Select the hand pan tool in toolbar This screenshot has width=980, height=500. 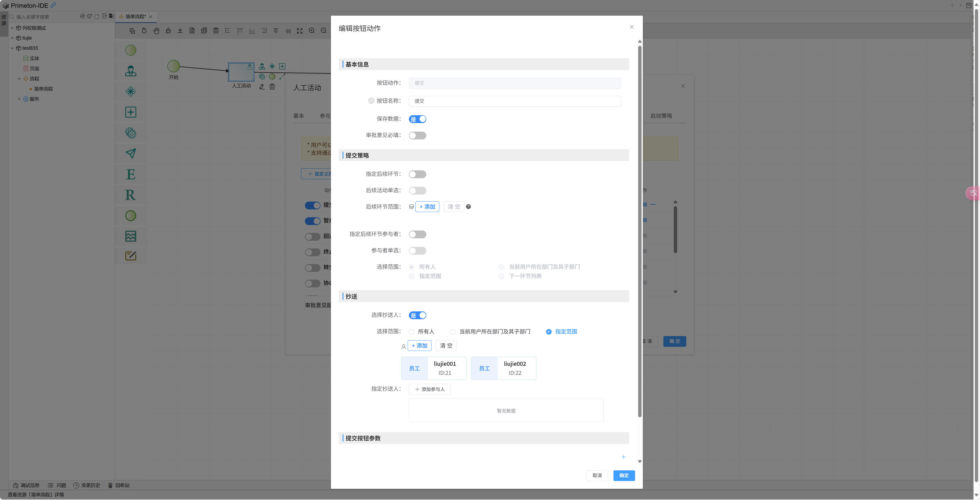point(156,31)
